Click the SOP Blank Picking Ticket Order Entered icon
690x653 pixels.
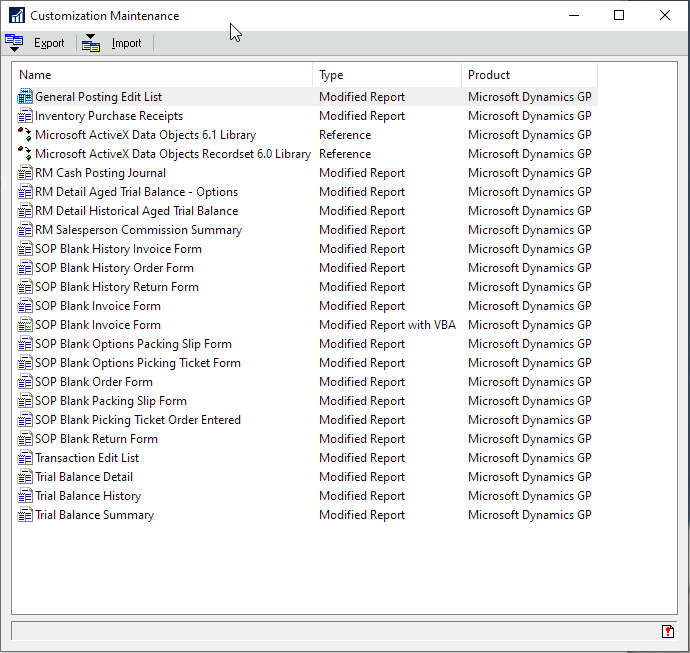25,420
